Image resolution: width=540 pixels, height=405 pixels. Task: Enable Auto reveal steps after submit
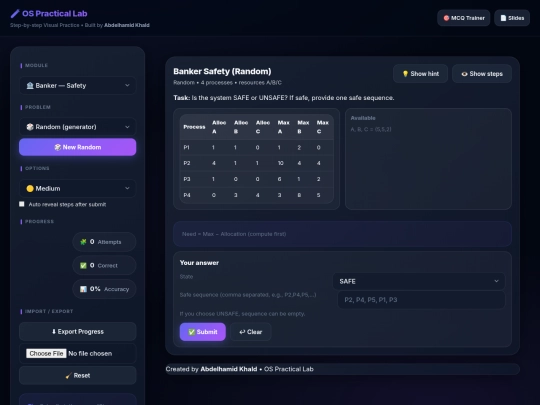(x=22, y=204)
